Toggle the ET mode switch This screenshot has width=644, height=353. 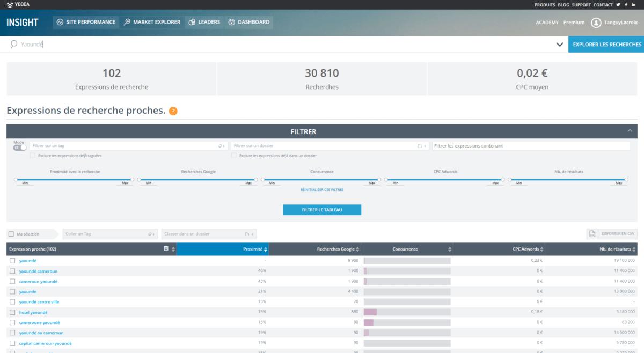(x=20, y=148)
